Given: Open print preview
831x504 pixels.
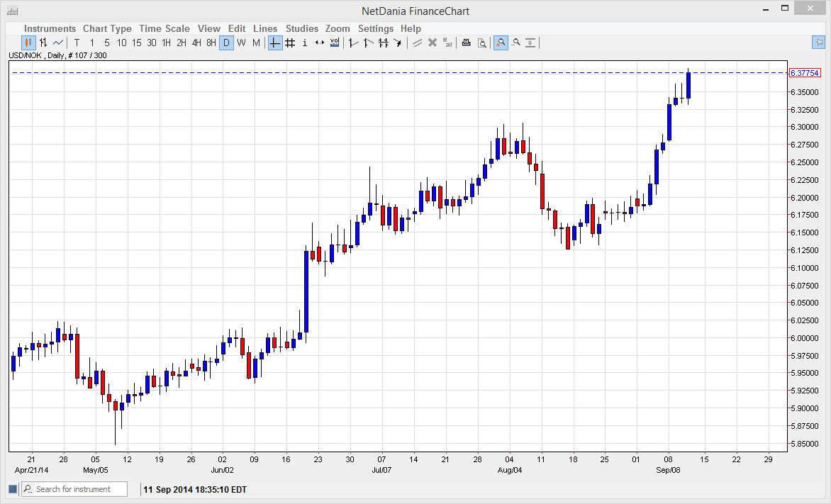Looking at the screenshot, I should [483, 43].
